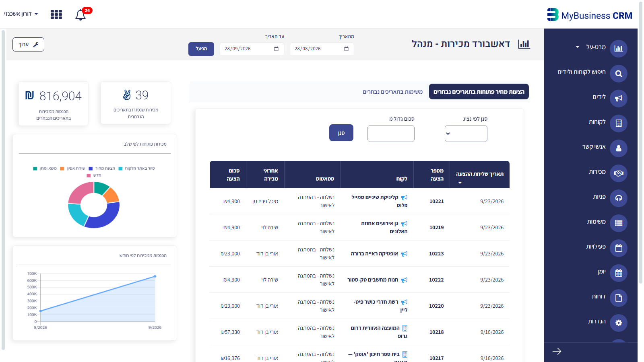Expand the סנן לפי נציג dropdown
Viewport: 644px width, 362px height.
(x=466, y=134)
